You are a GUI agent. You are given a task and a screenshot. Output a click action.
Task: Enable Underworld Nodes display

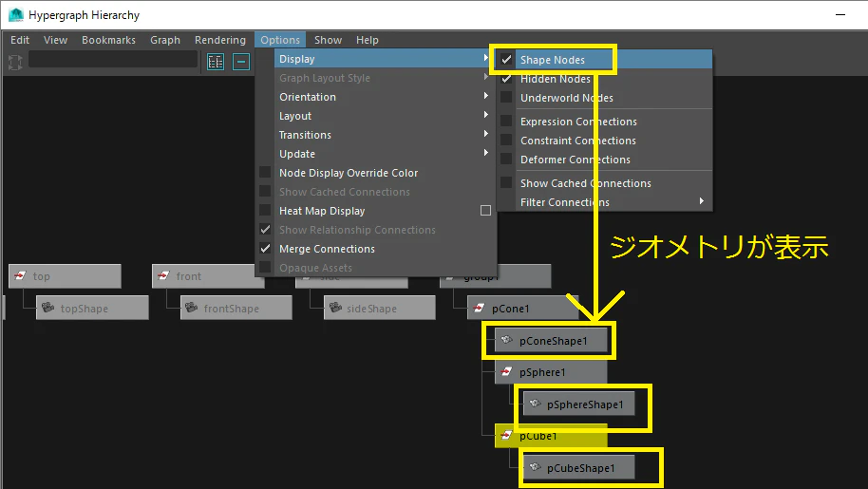[506, 98]
